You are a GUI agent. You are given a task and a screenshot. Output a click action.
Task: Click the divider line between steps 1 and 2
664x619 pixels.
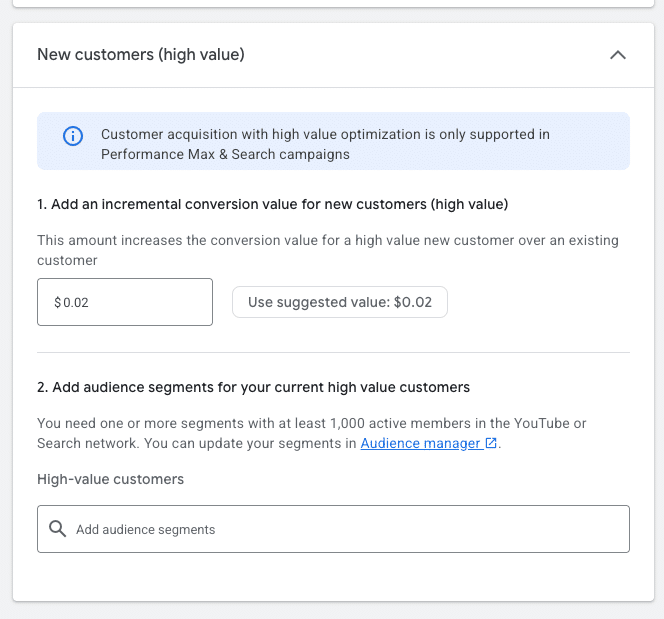pos(333,352)
